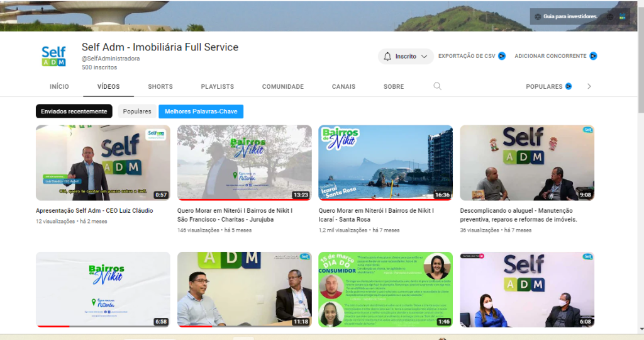Select the Enviados recentemente filter chip
644x340 pixels.
click(74, 111)
